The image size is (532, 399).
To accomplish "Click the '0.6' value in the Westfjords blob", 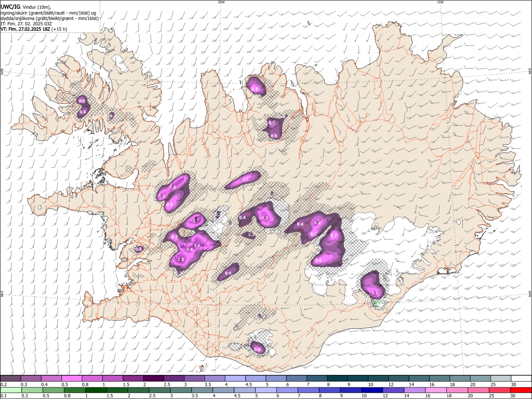I will tap(82, 101).
